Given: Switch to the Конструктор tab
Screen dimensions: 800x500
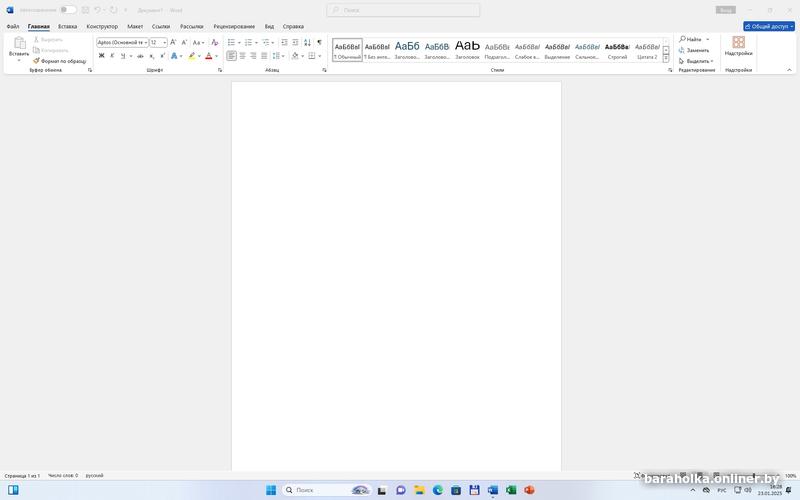Looking at the screenshot, I should pos(102,26).
